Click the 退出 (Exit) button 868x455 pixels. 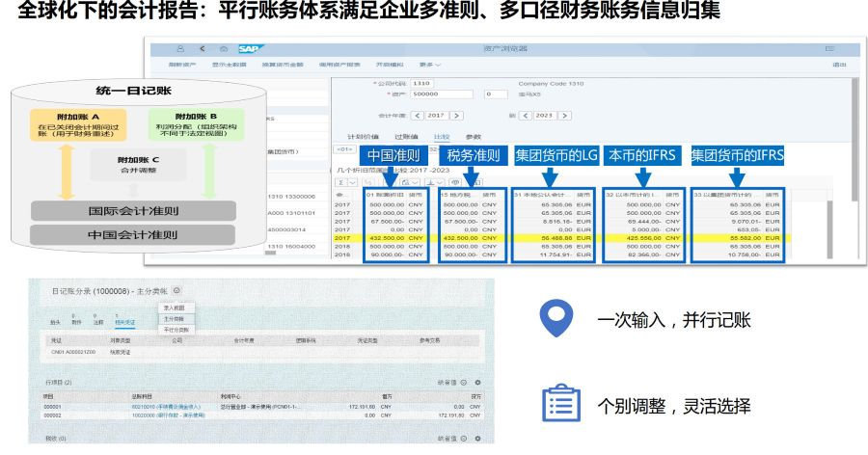coord(839,65)
